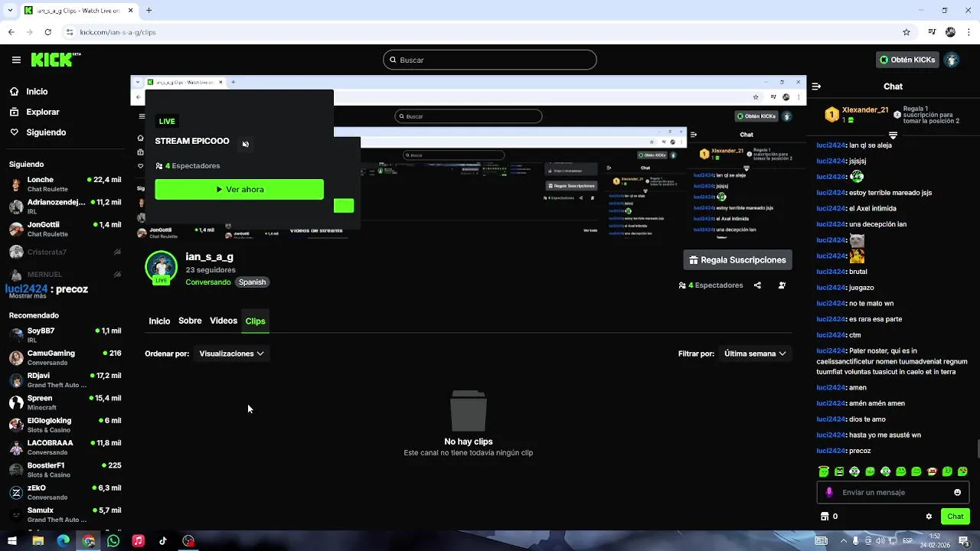Open recommended channel Samulx
This screenshot has width=980, height=551.
65,514
